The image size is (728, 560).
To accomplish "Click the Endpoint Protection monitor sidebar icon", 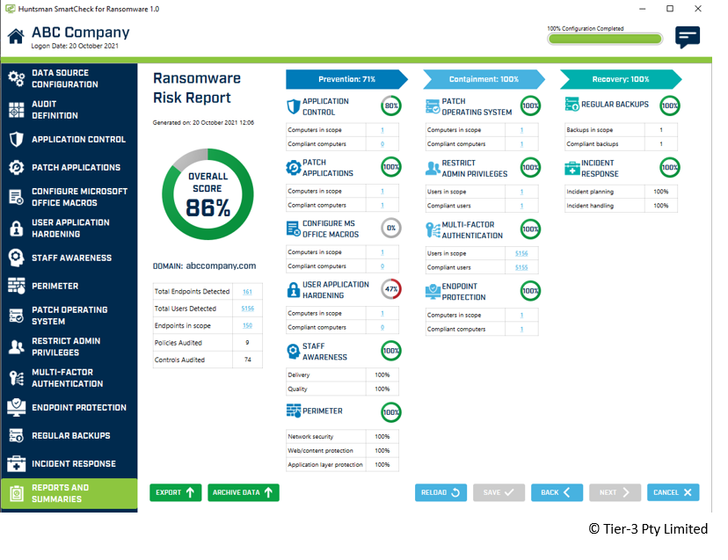I will click(x=16, y=407).
